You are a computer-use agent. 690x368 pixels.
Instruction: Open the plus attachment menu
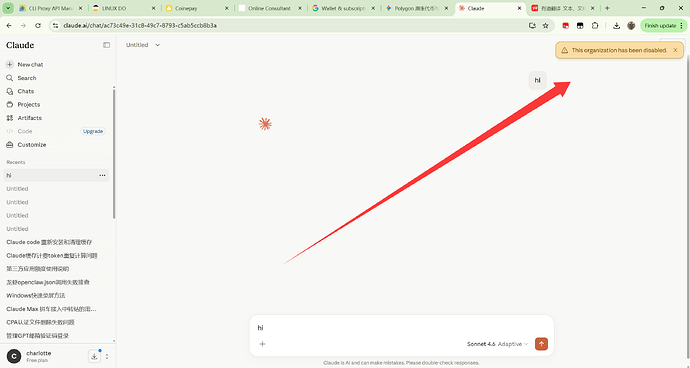pos(262,344)
